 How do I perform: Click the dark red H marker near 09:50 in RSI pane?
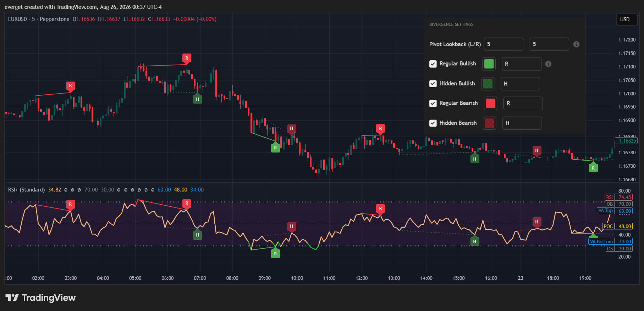[x=292, y=227]
